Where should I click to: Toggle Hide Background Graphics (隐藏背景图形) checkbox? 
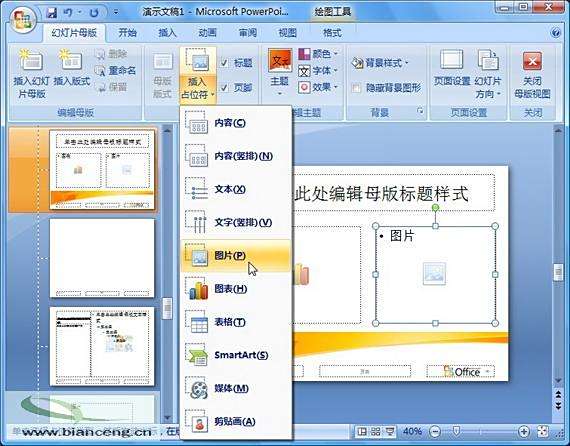coord(356,88)
